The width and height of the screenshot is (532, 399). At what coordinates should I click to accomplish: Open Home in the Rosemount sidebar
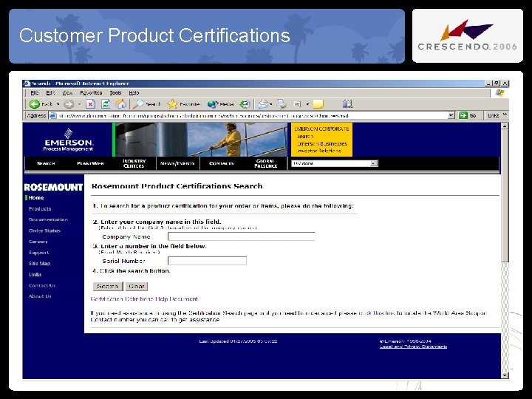pos(36,198)
